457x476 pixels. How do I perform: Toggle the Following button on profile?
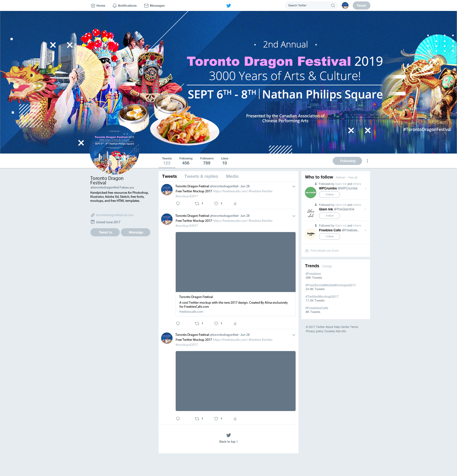[347, 161]
